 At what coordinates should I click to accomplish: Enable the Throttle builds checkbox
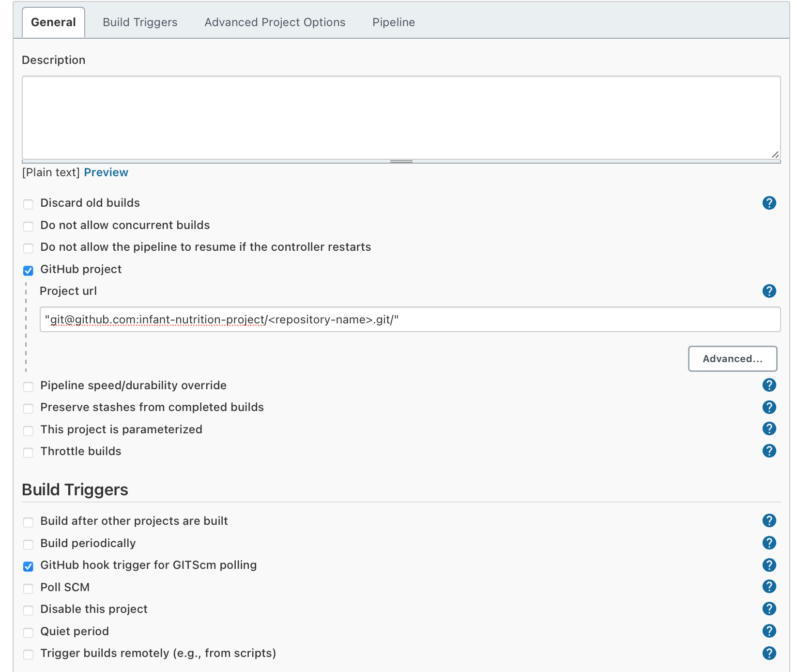click(29, 453)
